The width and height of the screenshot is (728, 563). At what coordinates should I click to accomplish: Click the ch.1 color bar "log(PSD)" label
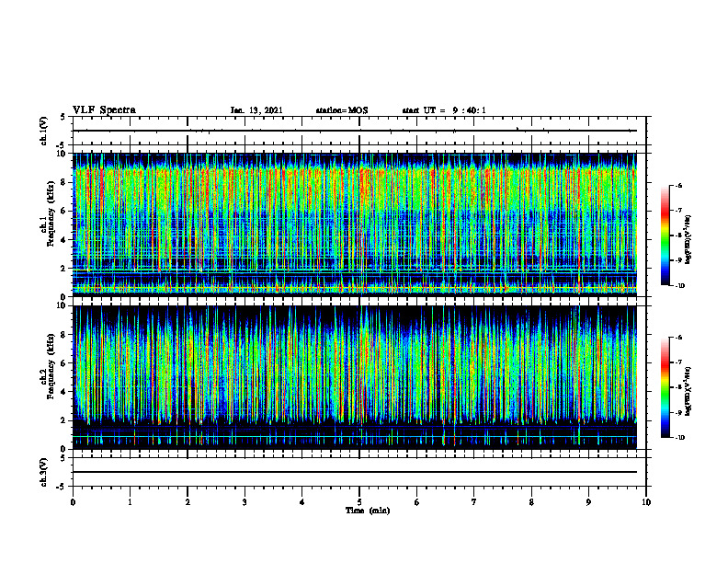pyautogui.click(x=688, y=239)
